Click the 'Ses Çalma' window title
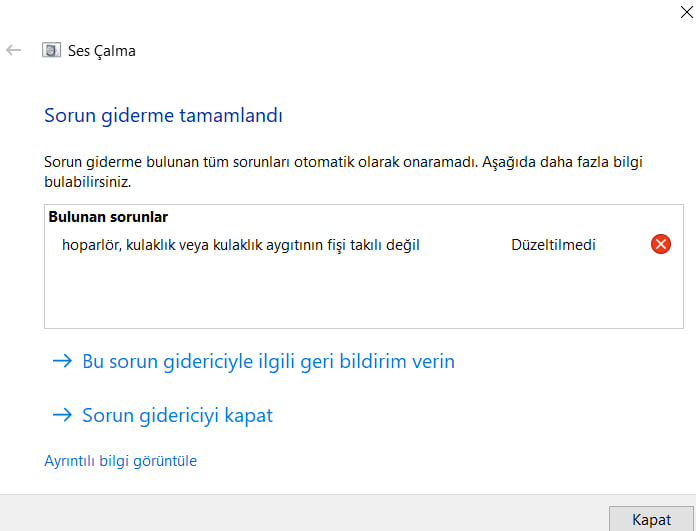 pos(102,50)
